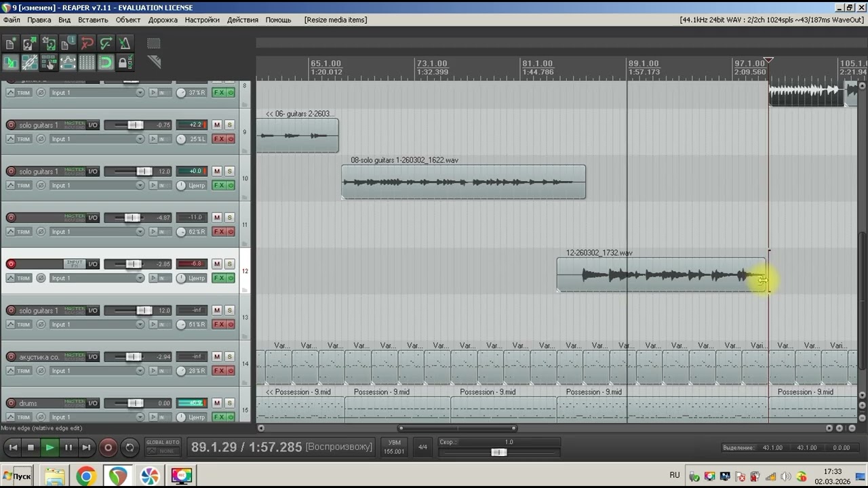Mute the акустика со. track

[217, 357]
